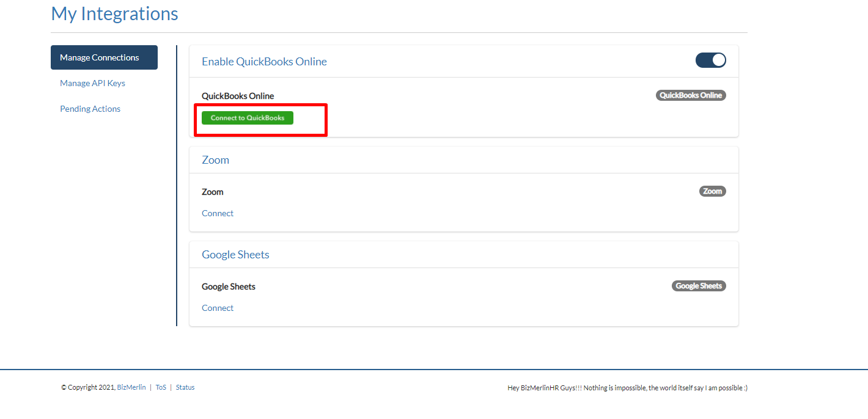868x419 pixels.
Task: Open the Pending Actions section
Action: (90, 109)
